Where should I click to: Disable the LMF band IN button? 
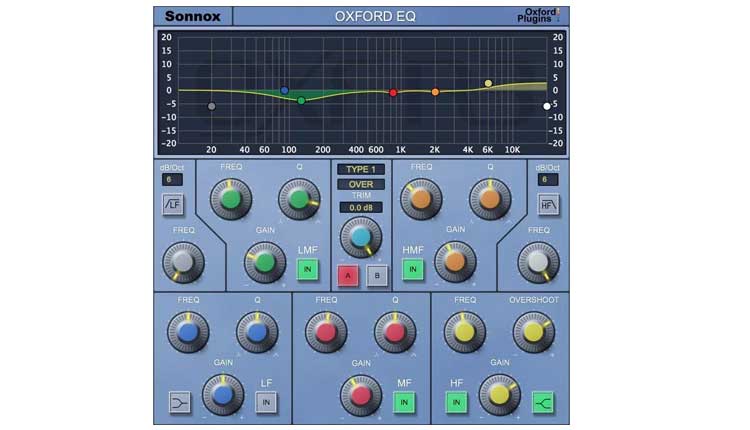(x=307, y=268)
